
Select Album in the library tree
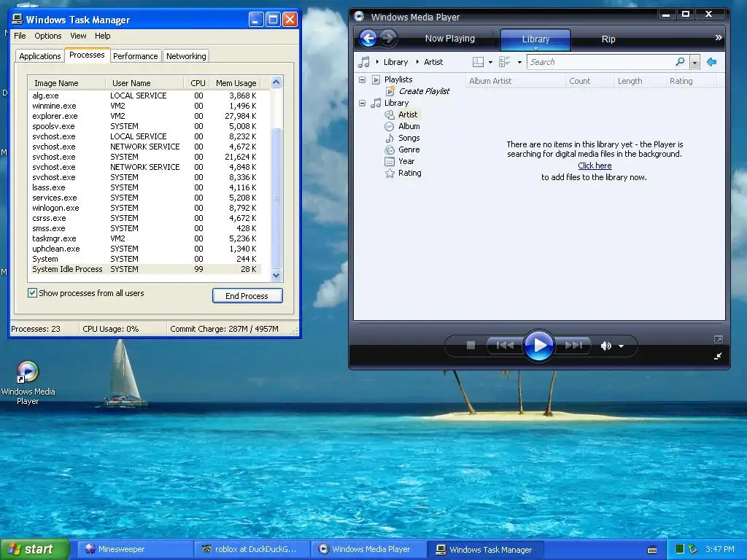409,126
